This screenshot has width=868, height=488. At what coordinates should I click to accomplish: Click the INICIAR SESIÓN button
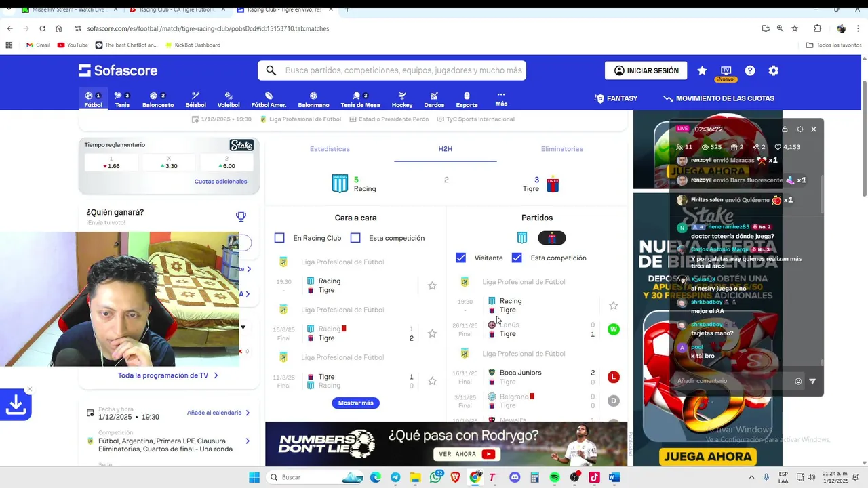[x=646, y=70]
